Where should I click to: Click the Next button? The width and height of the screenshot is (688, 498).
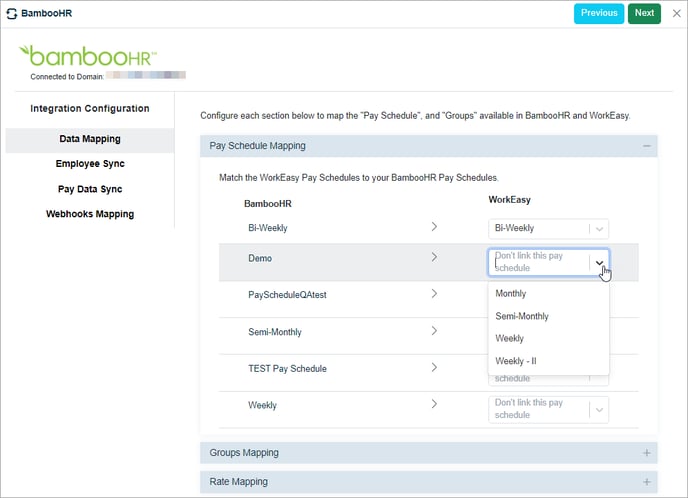(x=644, y=13)
